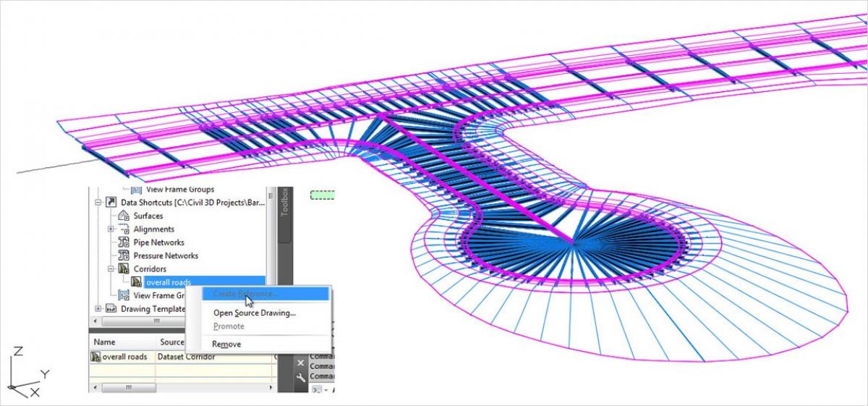Viewport: 868px width, 406px height.
Task: Click the Drawing Templates icon
Action: (111, 309)
